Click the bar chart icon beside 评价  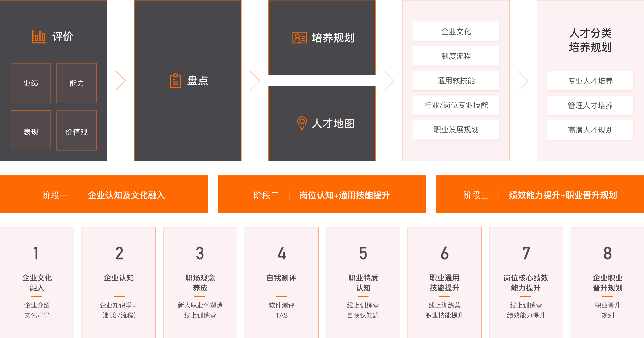[39, 37]
